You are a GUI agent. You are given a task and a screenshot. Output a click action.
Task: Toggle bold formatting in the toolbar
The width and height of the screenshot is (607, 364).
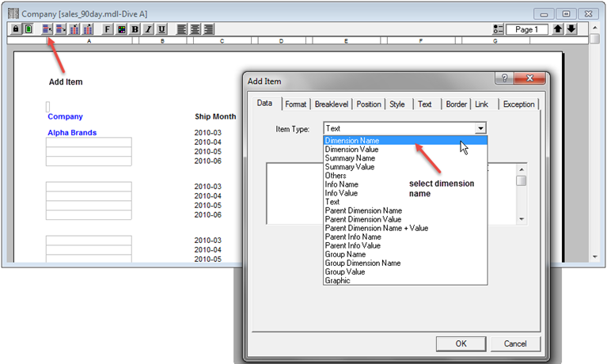tap(135, 29)
